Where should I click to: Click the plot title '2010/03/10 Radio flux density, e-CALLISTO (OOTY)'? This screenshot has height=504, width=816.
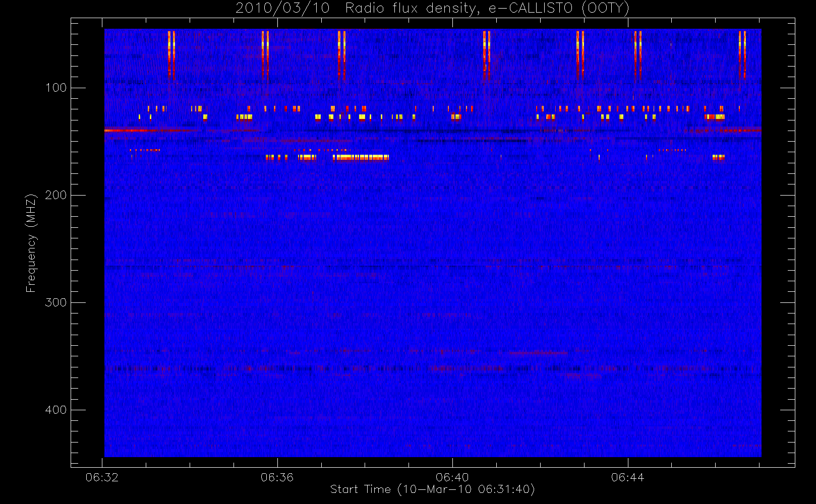pyautogui.click(x=433, y=9)
